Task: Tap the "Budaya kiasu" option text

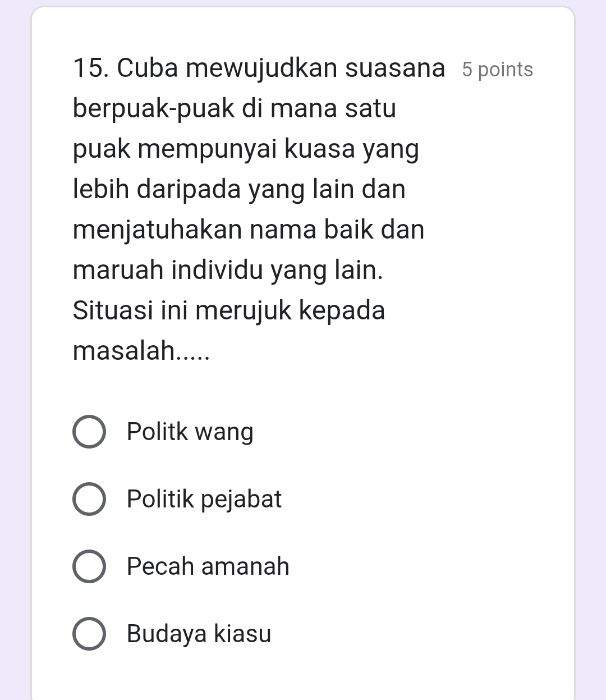Action: pyautogui.click(x=199, y=634)
